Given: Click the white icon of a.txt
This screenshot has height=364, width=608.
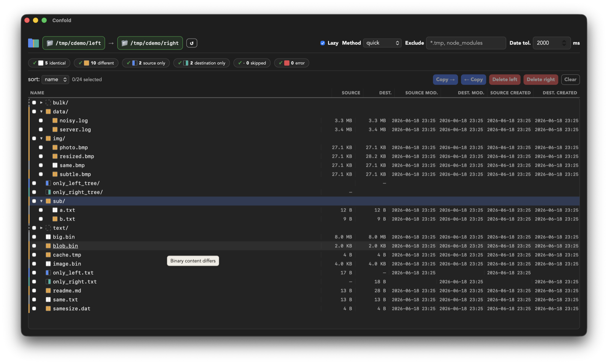Looking at the screenshot, I should pyautogui.click(x=55, y=210).
